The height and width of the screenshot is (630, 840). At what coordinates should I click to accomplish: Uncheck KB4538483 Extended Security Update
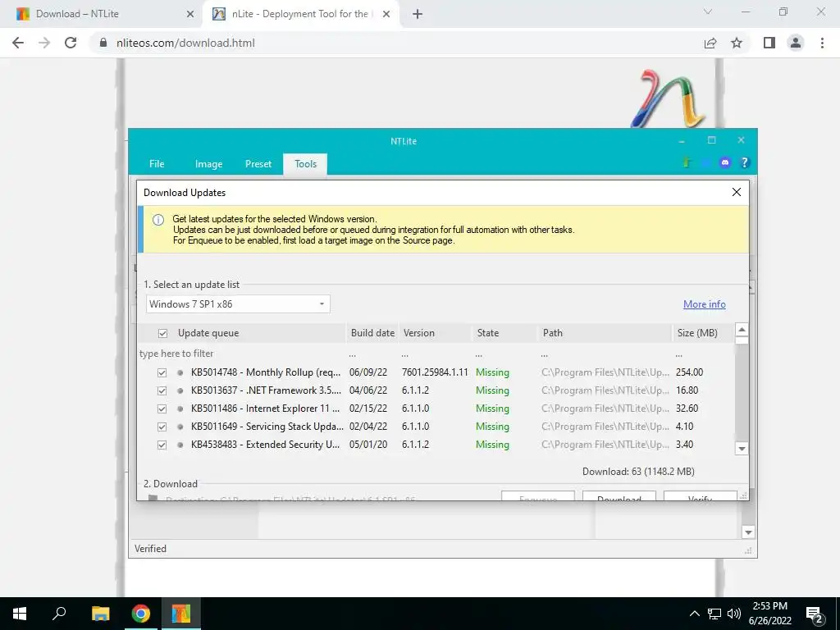[162, 445]
